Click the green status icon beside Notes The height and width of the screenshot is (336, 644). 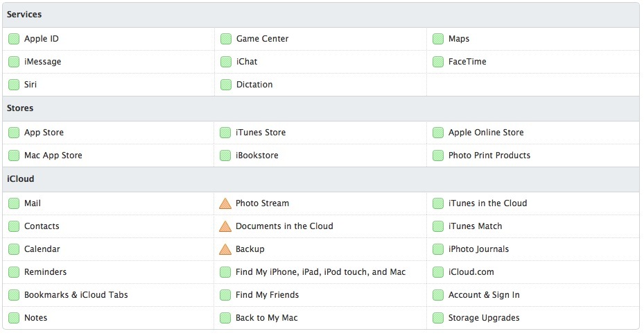tap(14, 319)
